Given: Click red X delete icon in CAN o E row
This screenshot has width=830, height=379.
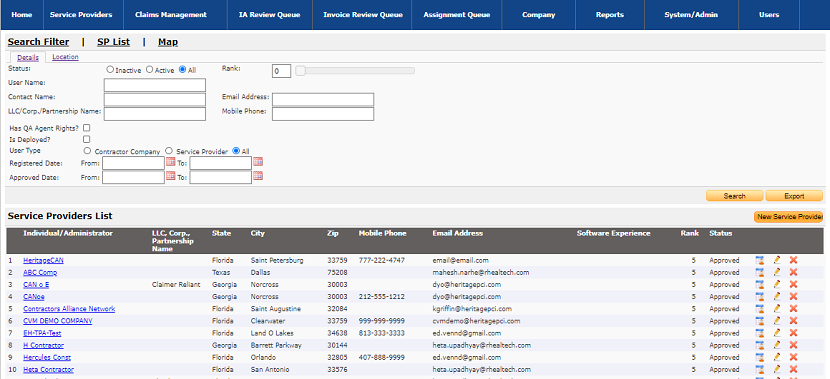Looking at the screenshot, I should tap(793, 284).
